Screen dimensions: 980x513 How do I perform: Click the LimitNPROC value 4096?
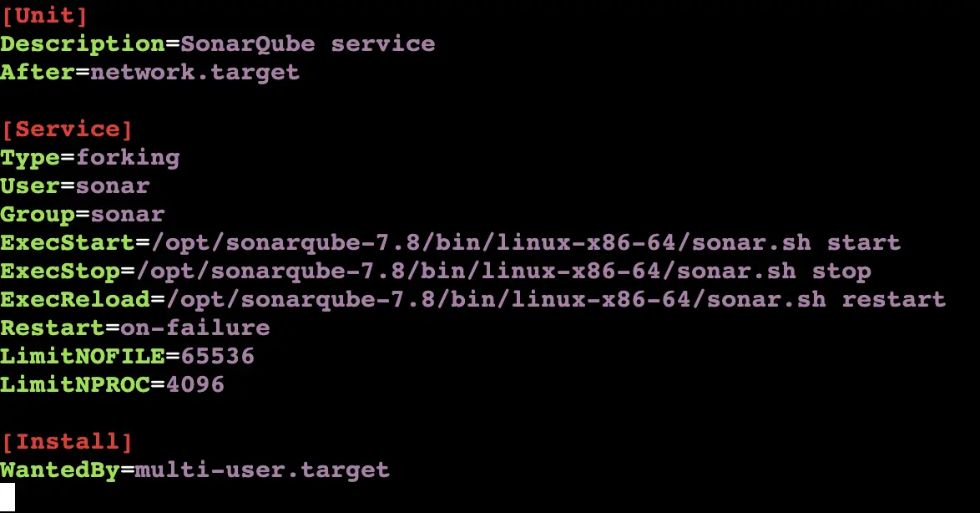pos(194,384)
